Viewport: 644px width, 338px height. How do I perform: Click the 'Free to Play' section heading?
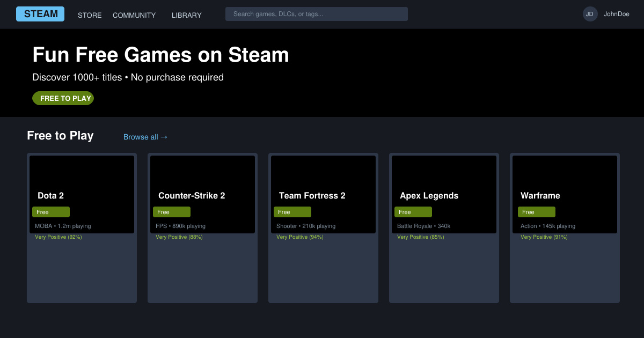(60, 136)
